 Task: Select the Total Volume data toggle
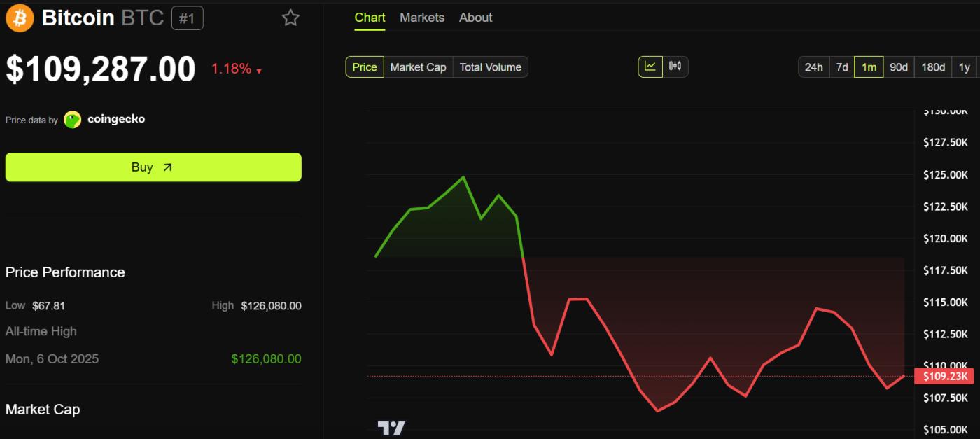tap(490, 67)
